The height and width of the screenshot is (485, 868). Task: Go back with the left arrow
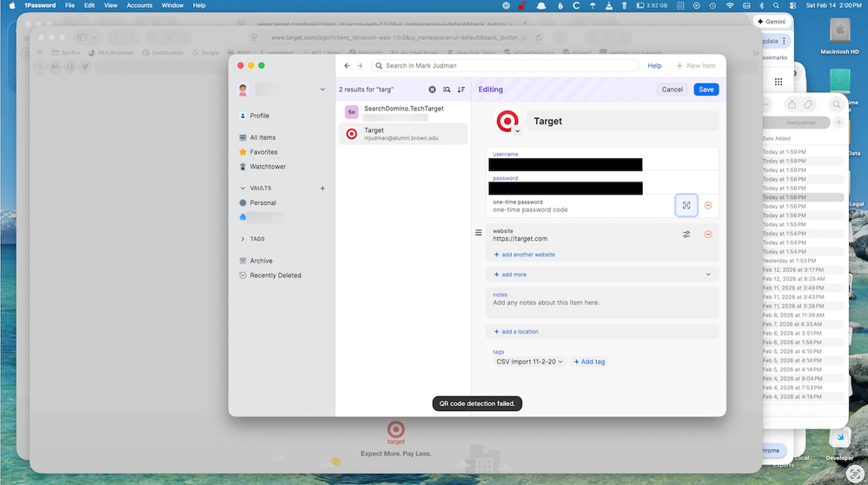tap(348, 66)
